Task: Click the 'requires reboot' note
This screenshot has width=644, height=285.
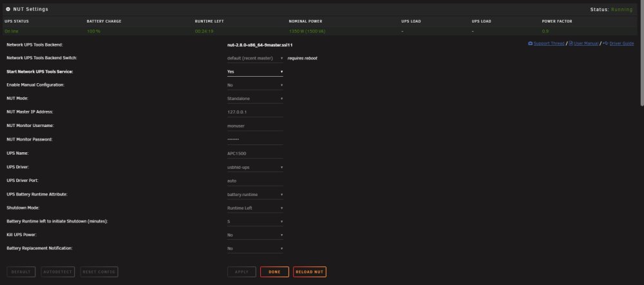Action: point(302,59)
